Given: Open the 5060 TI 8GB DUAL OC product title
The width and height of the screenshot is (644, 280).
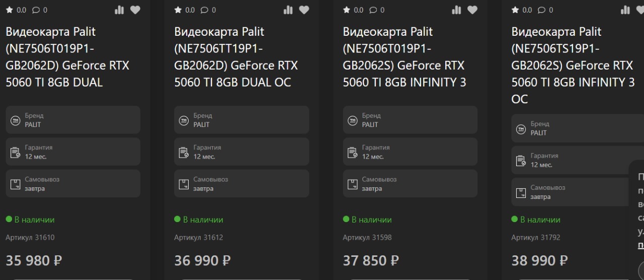Looking at the screenshot, I should pos(236,57).
